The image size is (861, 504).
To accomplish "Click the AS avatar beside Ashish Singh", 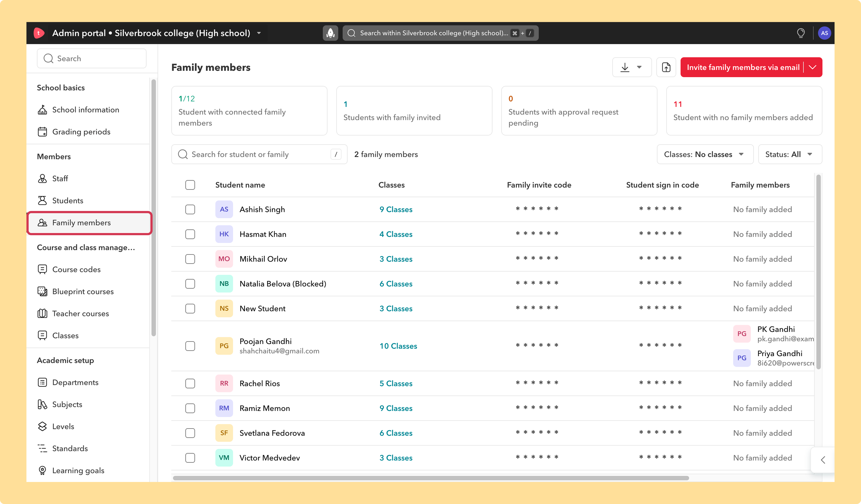I will 224,209.
